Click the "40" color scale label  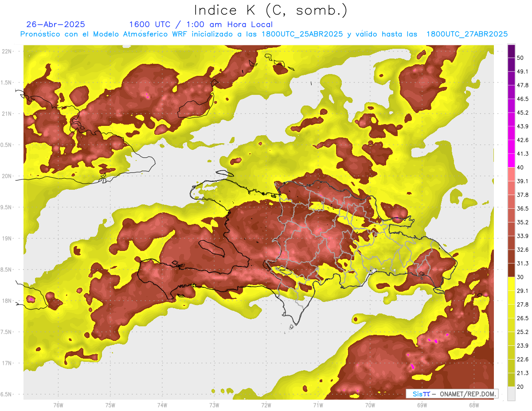[520, 167]
